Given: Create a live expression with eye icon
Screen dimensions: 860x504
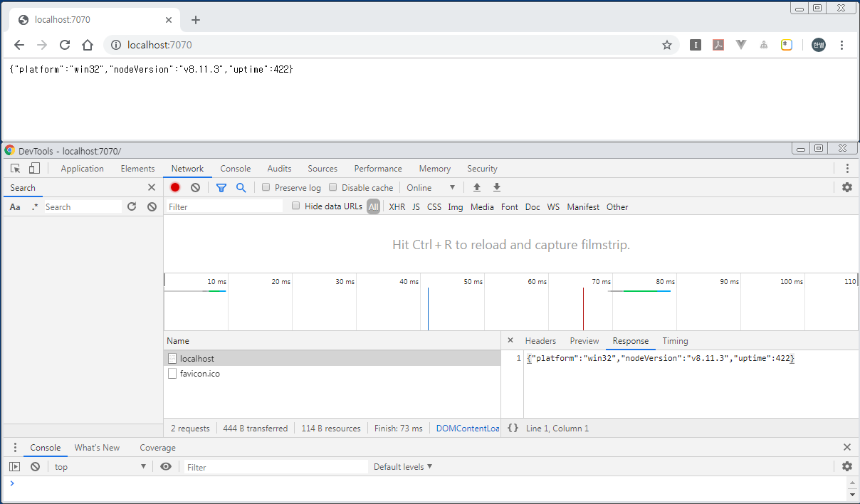Looking at the screenshot, I should click(x=166, y=467).
